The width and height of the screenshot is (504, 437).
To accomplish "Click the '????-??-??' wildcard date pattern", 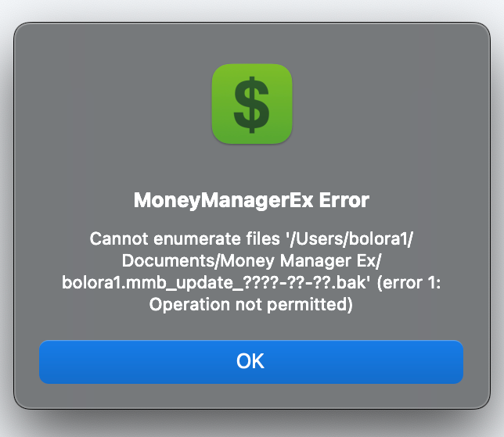I will tap(286, 282).
